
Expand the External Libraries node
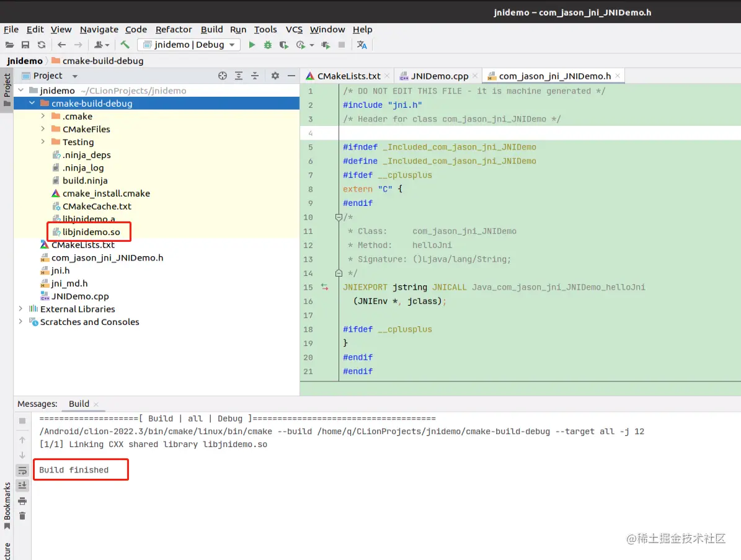pos(20,309)
